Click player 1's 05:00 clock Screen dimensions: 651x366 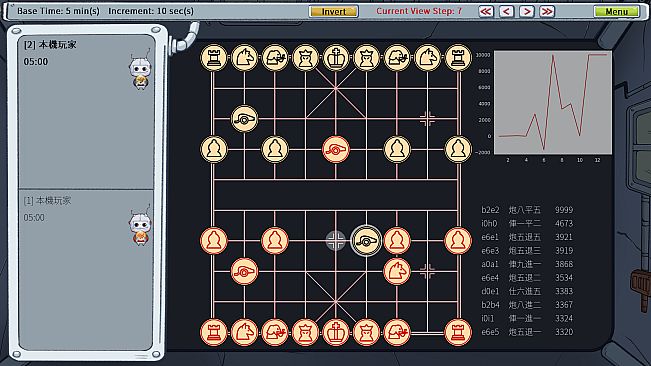pos(34,217)
